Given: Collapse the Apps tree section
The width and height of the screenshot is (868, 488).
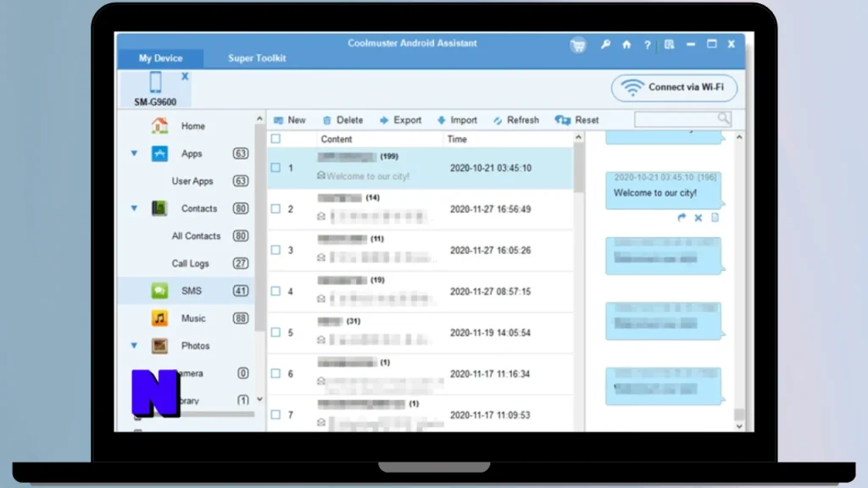Looking at the screenshot, I should [x=134, y=153].
